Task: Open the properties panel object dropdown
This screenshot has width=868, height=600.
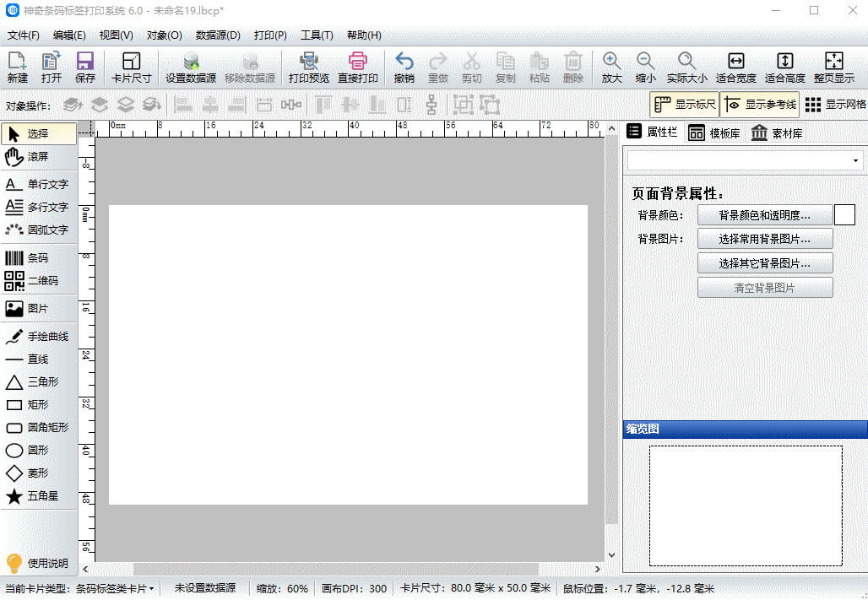Action: [x=855, y=161]
